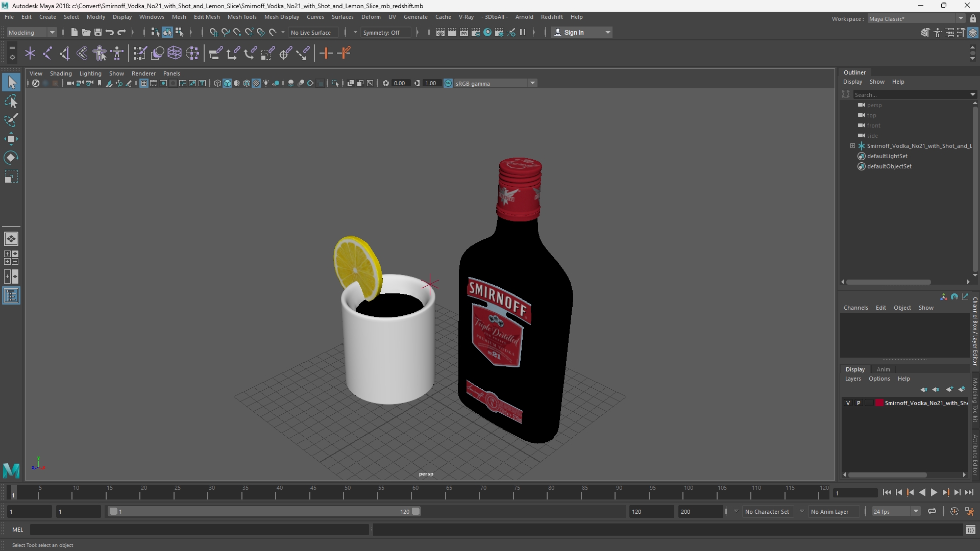Toggle Channel Box/Layer Editor sidebar tab
Image resolution: width=980 pixels, height=551 pixels.
975,332
